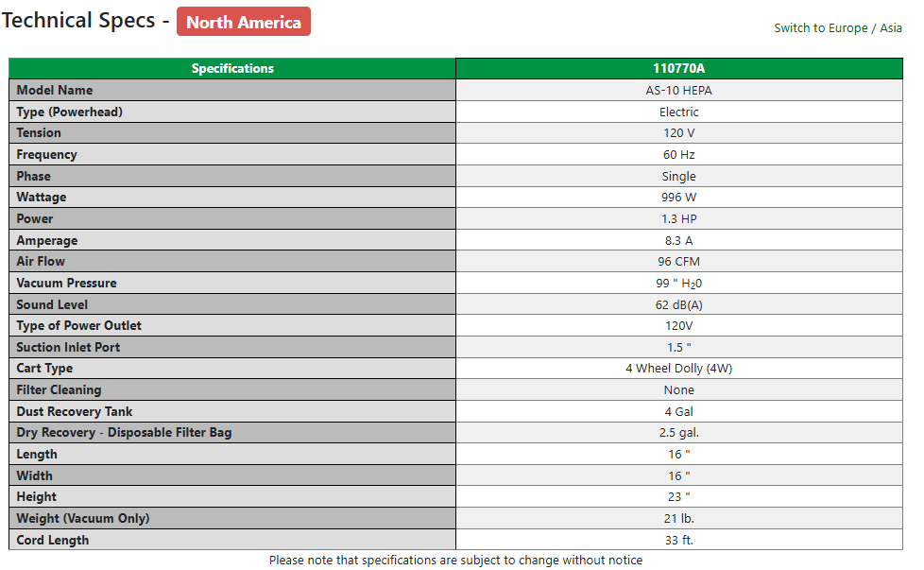Click the Dust Recovery Tank label
This screenshot has width=924, height=570.
tap(75, 411)
